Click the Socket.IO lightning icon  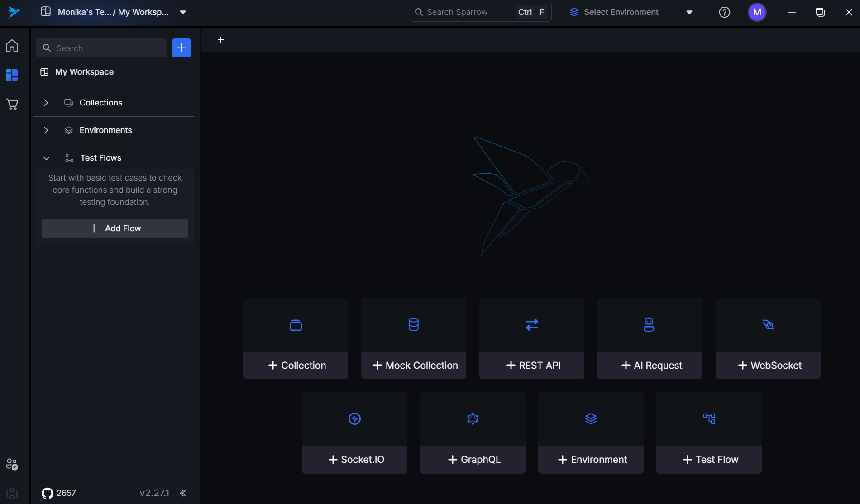[x=355, y=418]
